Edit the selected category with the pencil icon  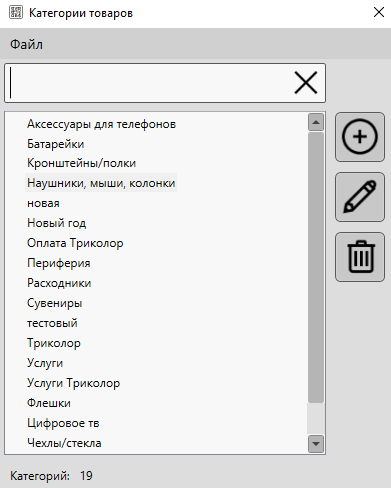(360, 197)
